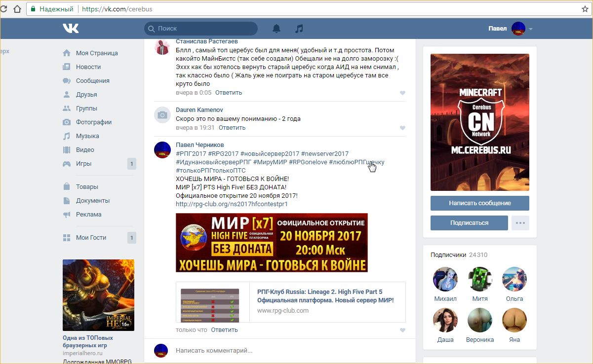Open subscriber Даша's avatar

coord(445,321)
